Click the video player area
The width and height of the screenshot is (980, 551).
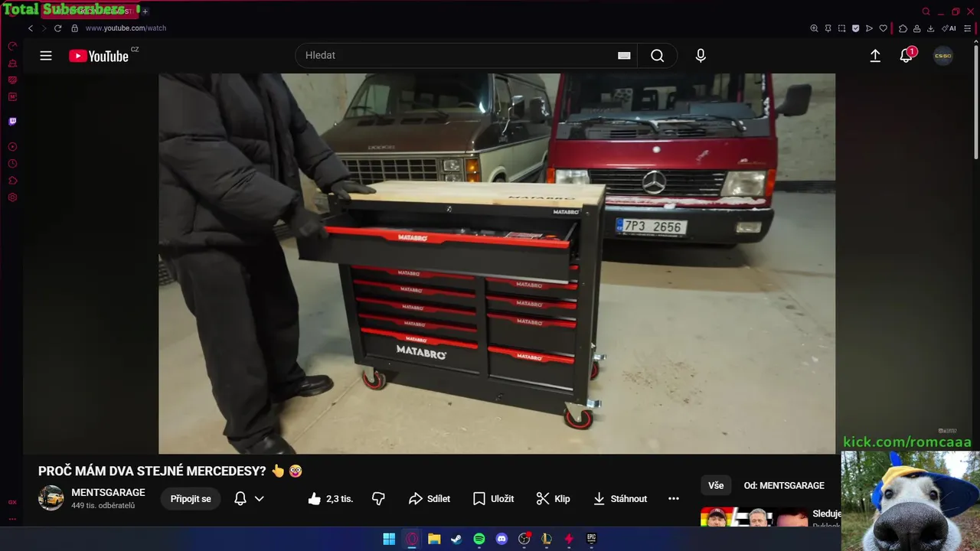(497, 263)
